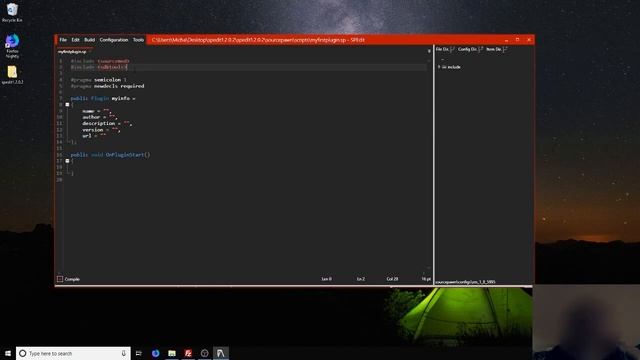Image resolution: width=640 pixels, height=360 pixels.
Task: Open Task View from the taskbar
Action: (139, 353)
